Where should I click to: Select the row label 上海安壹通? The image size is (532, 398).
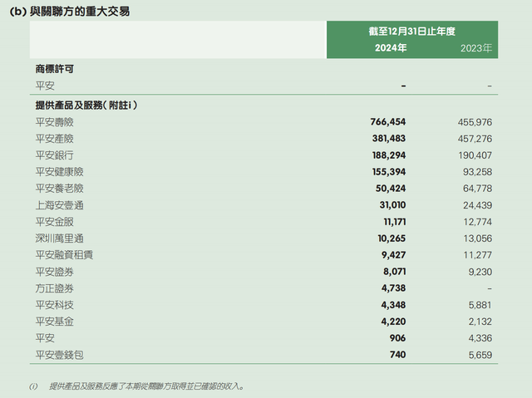click(59, 205)
